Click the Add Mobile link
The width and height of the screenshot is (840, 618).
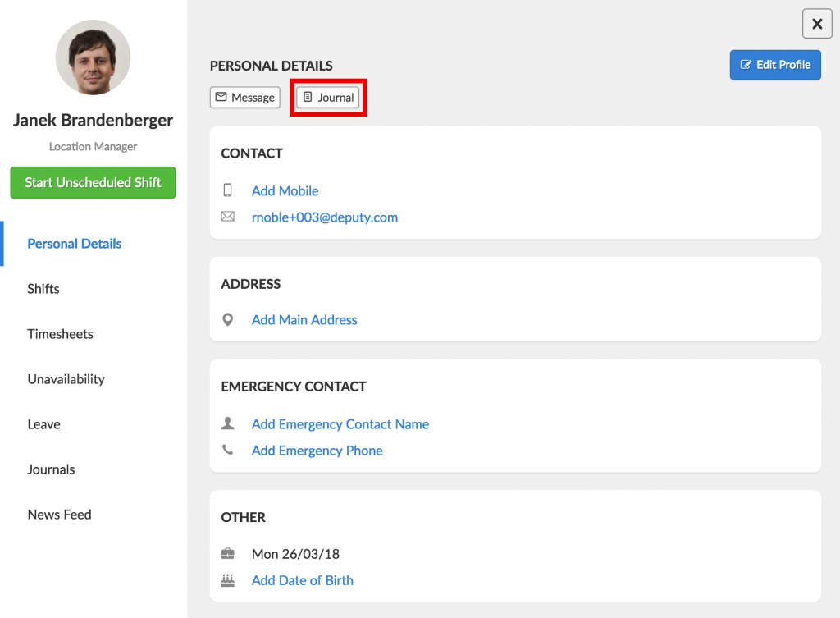pos(285,190)
